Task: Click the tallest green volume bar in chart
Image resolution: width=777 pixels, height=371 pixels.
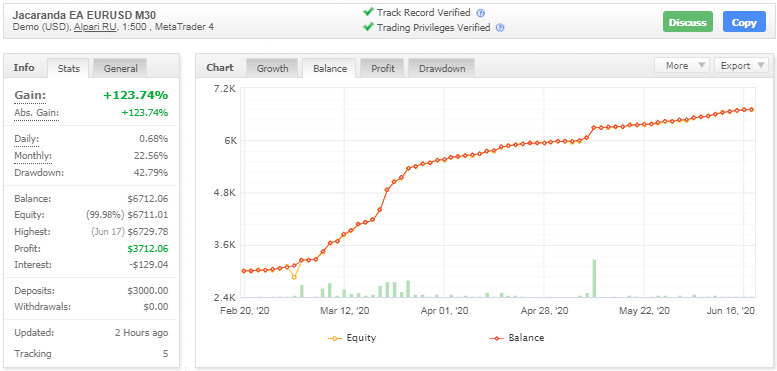Action: (x=594, y=278)
